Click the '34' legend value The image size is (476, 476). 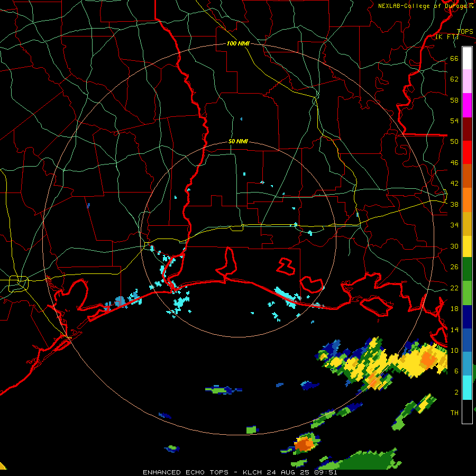click(x=454, y=225)
